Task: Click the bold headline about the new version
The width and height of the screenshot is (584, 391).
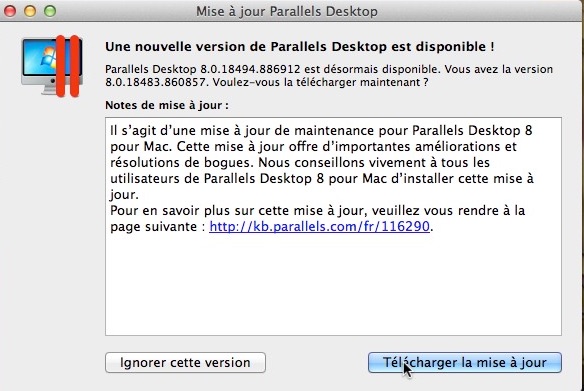Action: pos(300,47)
